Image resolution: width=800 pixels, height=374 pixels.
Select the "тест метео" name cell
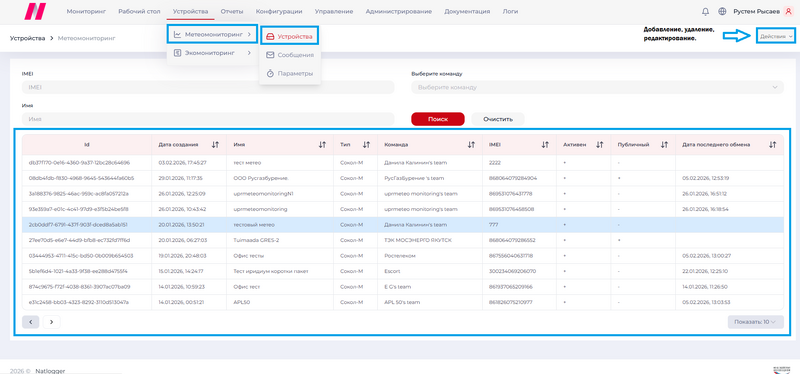[280, 163]
